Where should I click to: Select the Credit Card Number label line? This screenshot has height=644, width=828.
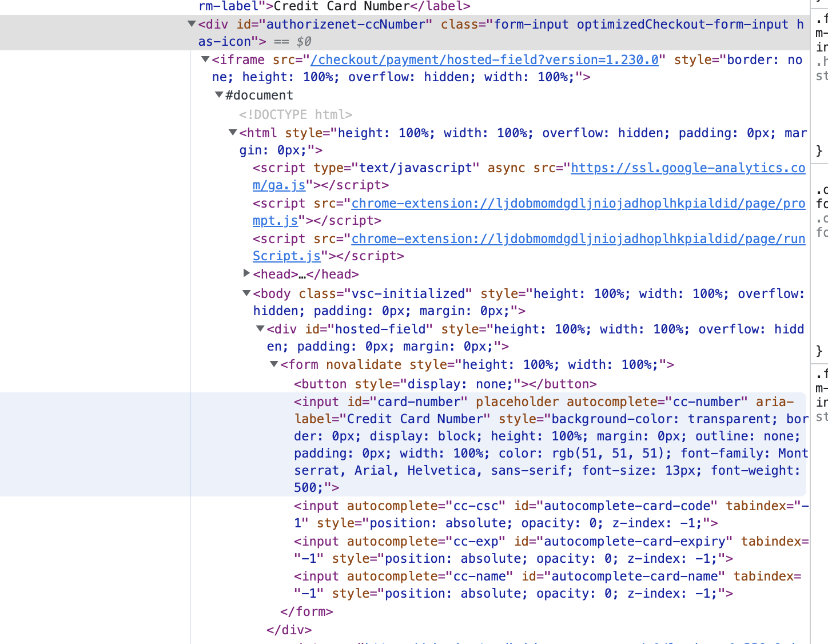tap(335, 6)
